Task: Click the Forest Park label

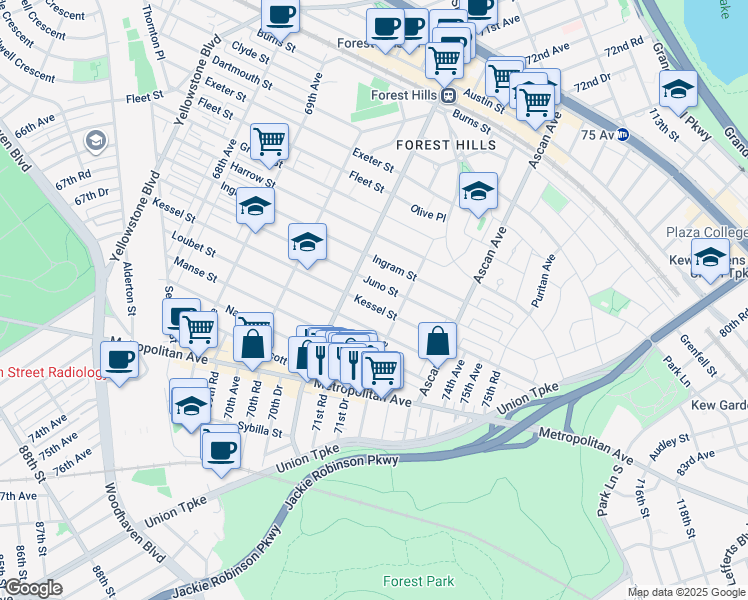Action: click(419, 581)
